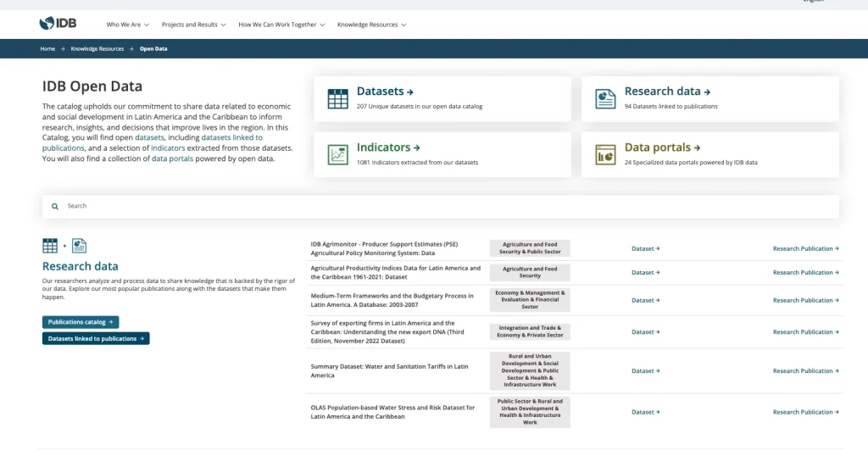Viewport: 868px width, 467px height.
Task: Click 'OLAS Population-based Water Stress' title
Action: [x=392, y=412]
